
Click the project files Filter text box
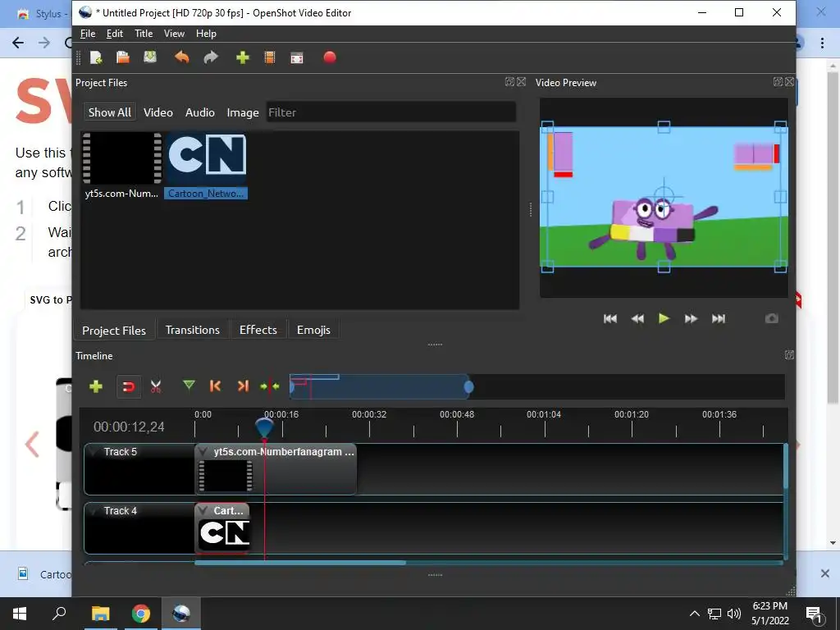point(391,112)
